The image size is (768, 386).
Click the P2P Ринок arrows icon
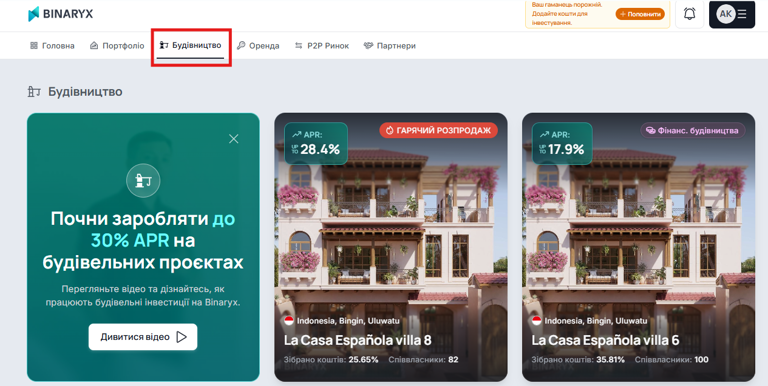click(x=298, y=46)
